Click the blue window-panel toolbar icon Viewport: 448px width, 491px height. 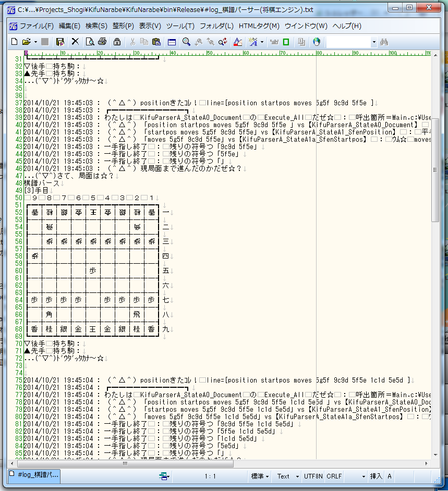click(x=172, y=42)
